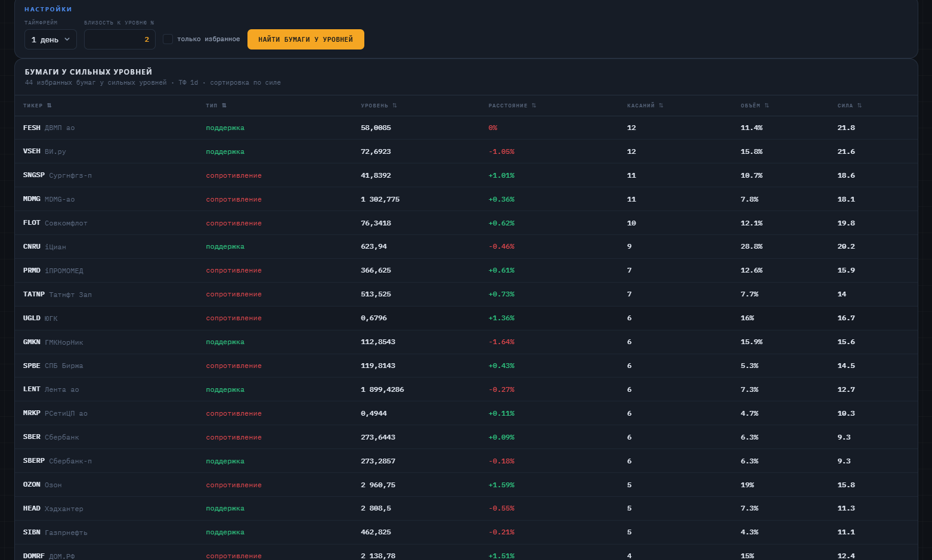The image size is (932, 560).
Task: Click the OZON Озон ticker
Action: click(x=42, y=485)
